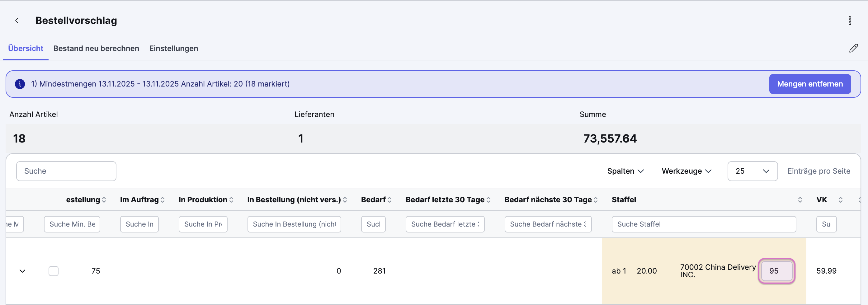
Task: Sort by In Produktion column
Action: pyautogui.click(x=231, y=200)
